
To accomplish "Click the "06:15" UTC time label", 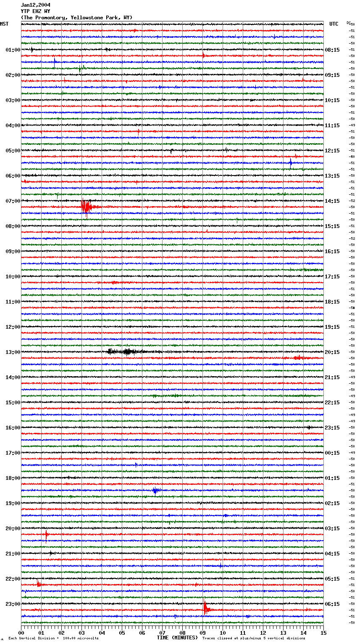I will point(332,604).
